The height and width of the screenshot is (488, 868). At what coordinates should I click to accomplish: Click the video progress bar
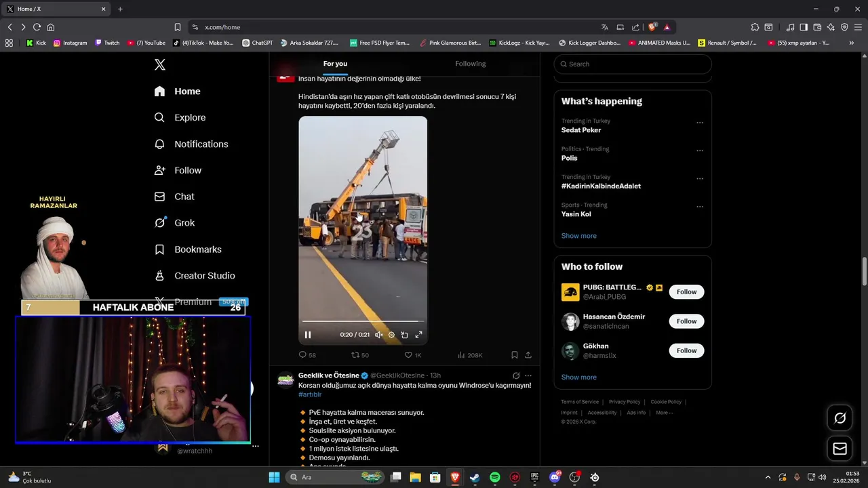pyautogui.click(x=363, y=321)
